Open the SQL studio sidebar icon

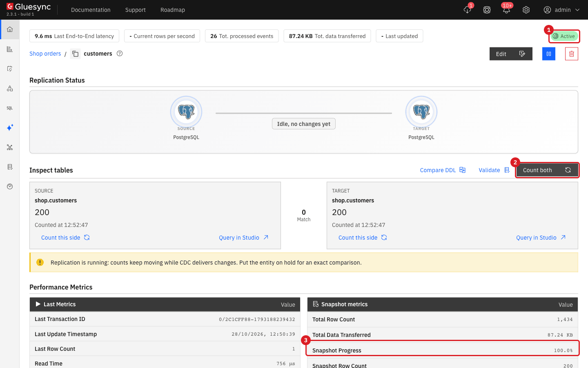(10, 108)
